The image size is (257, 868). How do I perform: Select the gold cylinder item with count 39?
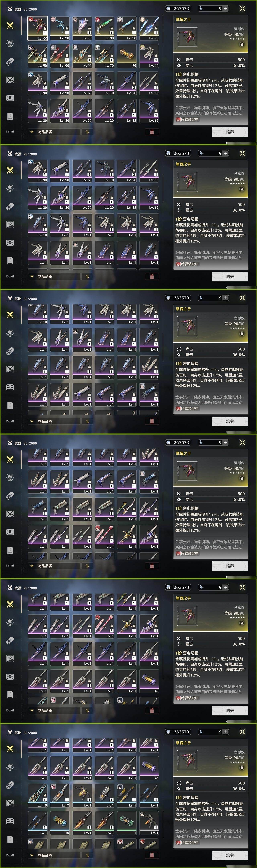tap(127, 56)
